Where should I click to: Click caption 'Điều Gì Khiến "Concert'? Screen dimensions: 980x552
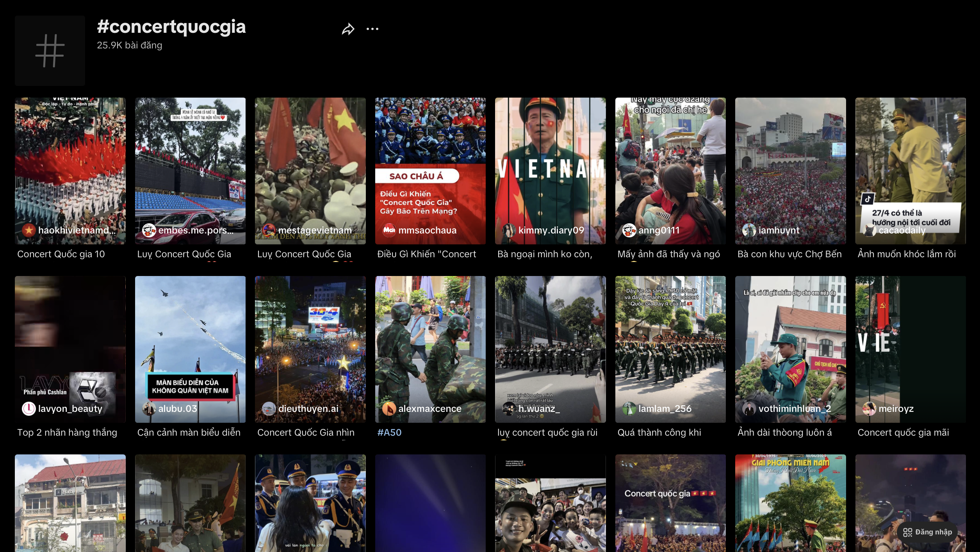(426, 254)
